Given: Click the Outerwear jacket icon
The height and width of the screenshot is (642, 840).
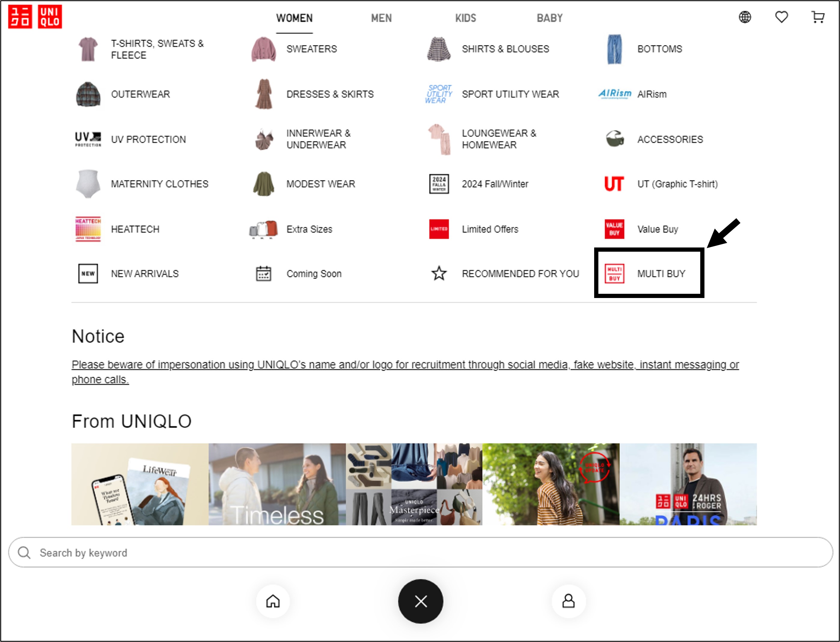Looking at the screenshot, I should pyautogui.click(x=88, y=94).
